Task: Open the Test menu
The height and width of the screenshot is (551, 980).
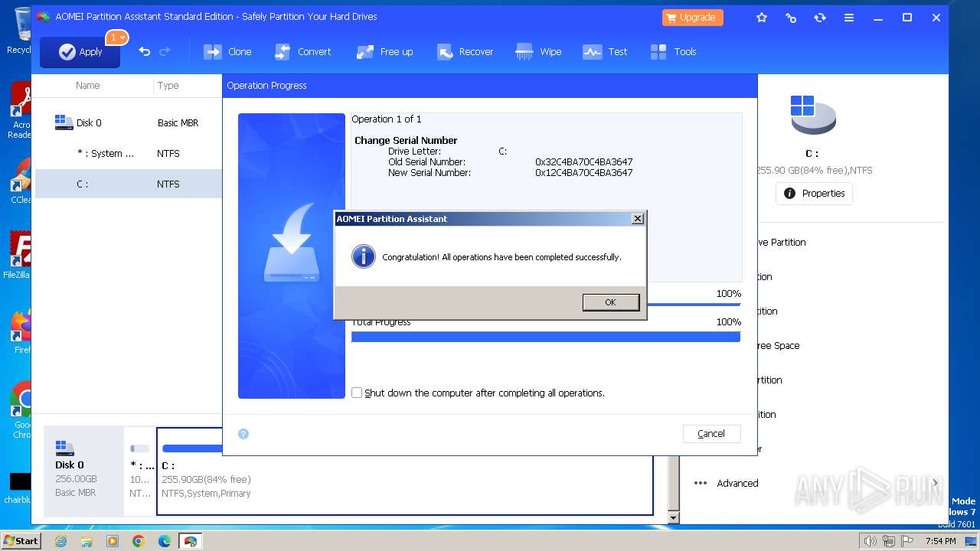Action: (x=605, y=51)
